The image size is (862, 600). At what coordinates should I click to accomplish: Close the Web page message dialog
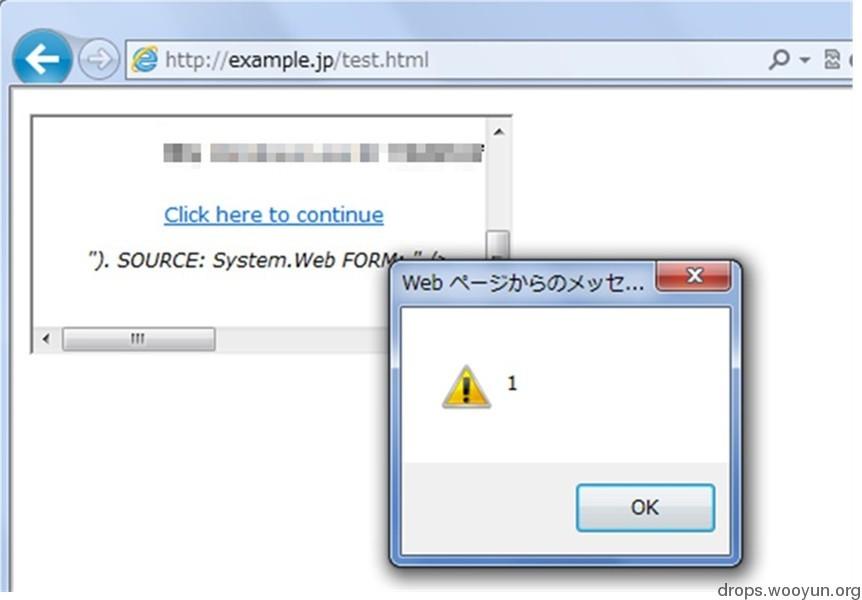point(694,276)
